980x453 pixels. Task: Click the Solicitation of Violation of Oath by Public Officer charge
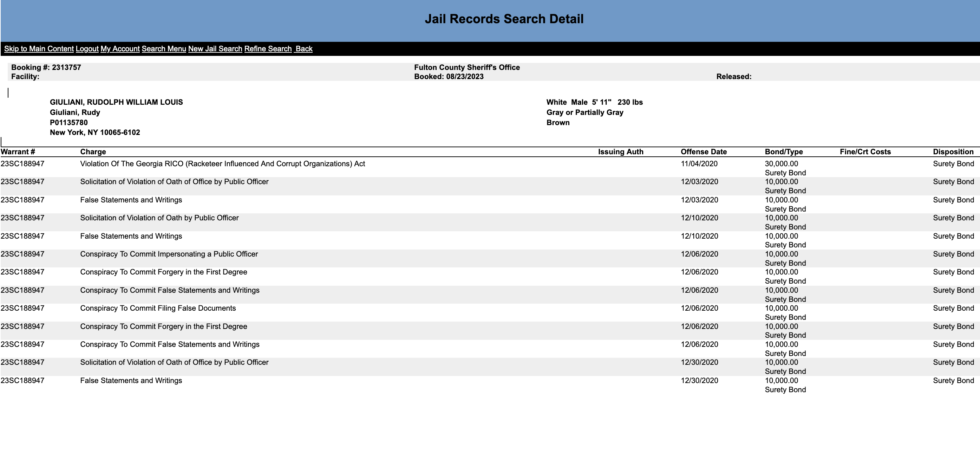(159, 218)
